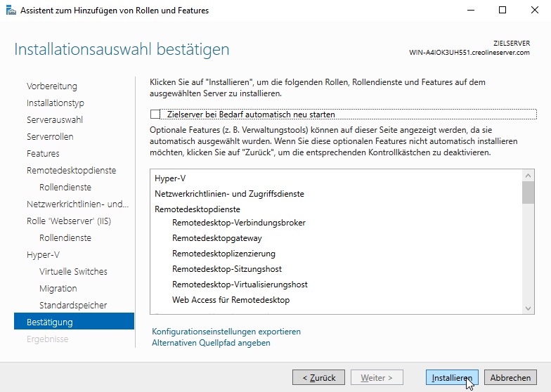Open Alternativen Quellpfad angeben link
The height and width of the screenshot is (392, 551).
[x=211, y=343]
